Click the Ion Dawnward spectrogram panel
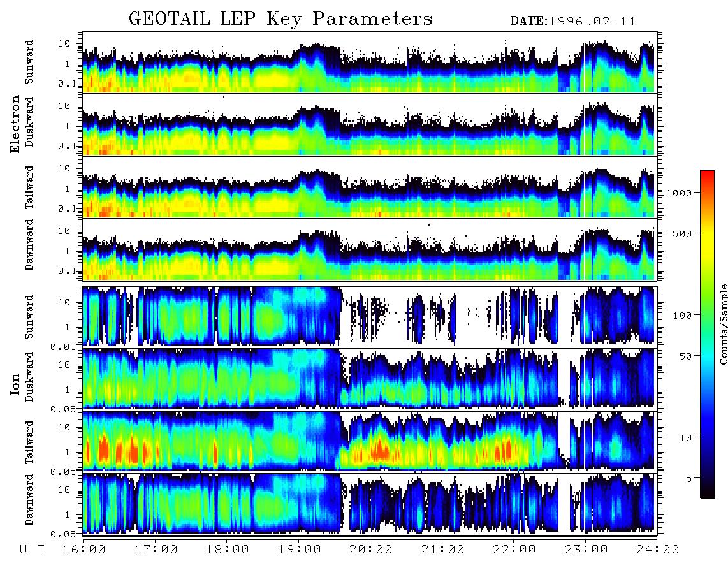The height and width of the screenshot is (561, 728). 370,504
